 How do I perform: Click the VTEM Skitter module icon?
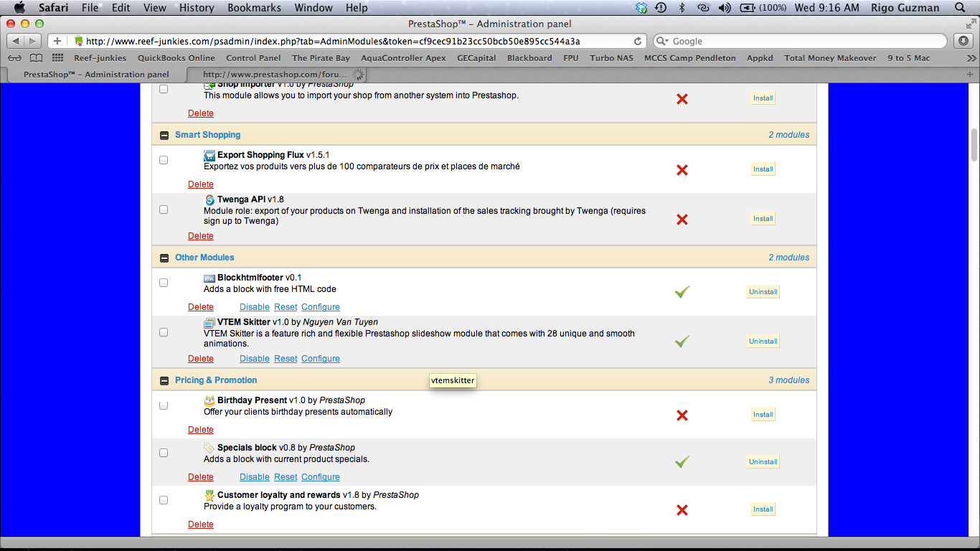[x=209, y=322]
